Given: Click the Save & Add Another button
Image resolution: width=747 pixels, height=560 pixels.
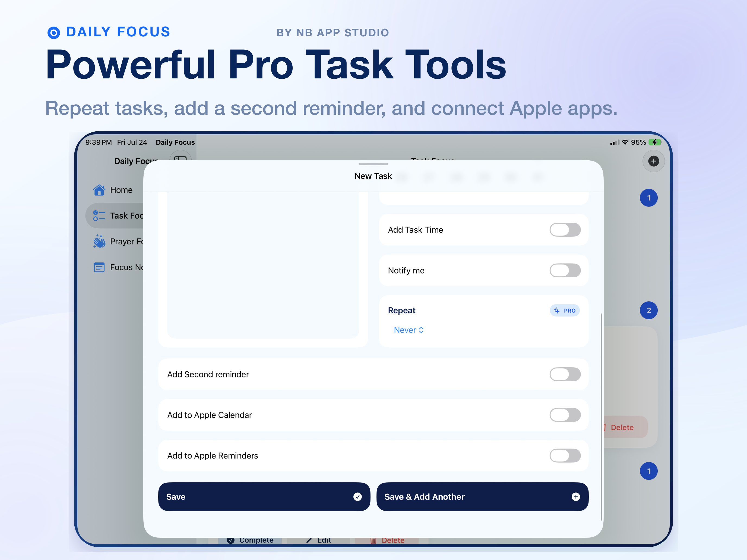Looking at the screenshot, I should (x=482, y=497).
